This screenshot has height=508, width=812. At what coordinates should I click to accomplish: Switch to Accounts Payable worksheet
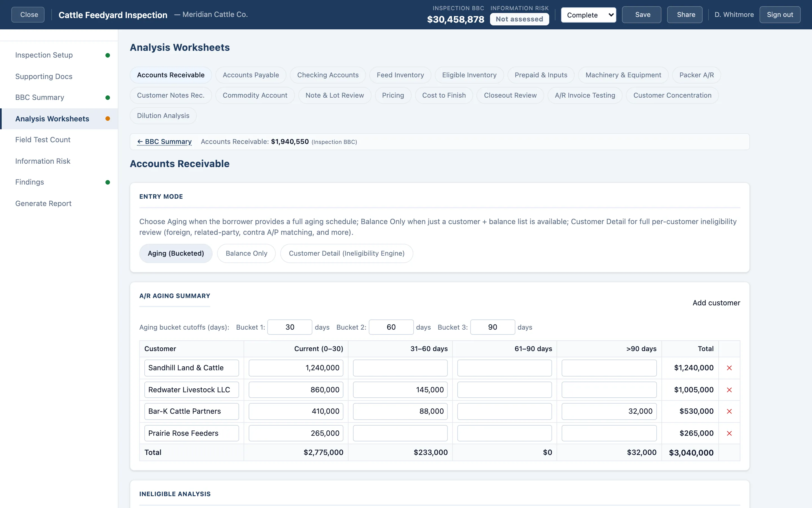pos(251,75)
